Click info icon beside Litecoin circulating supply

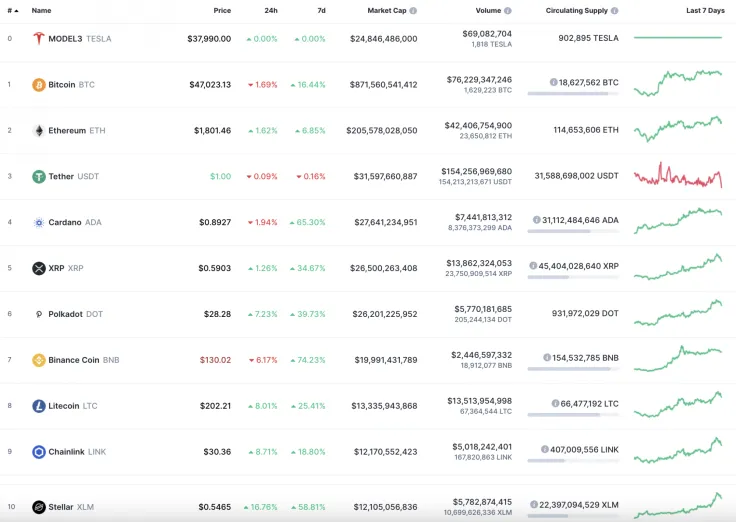555,403
